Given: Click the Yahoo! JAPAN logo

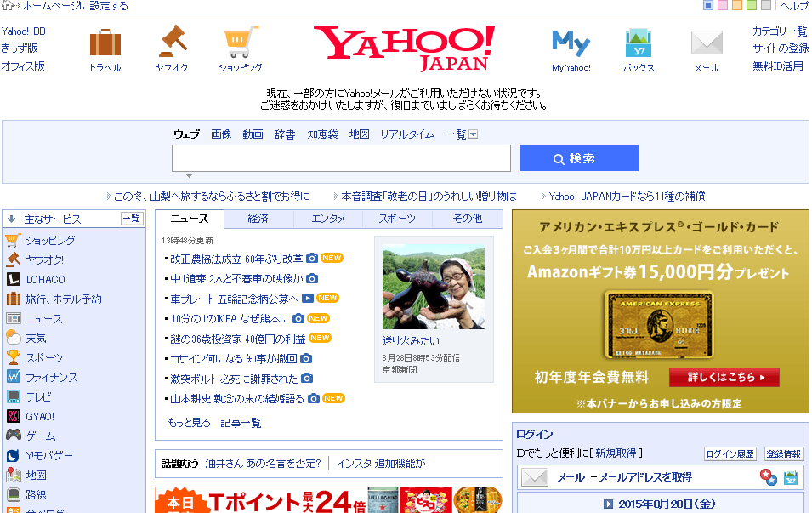Looking at the screenshot, I should (x=404, y=48).
